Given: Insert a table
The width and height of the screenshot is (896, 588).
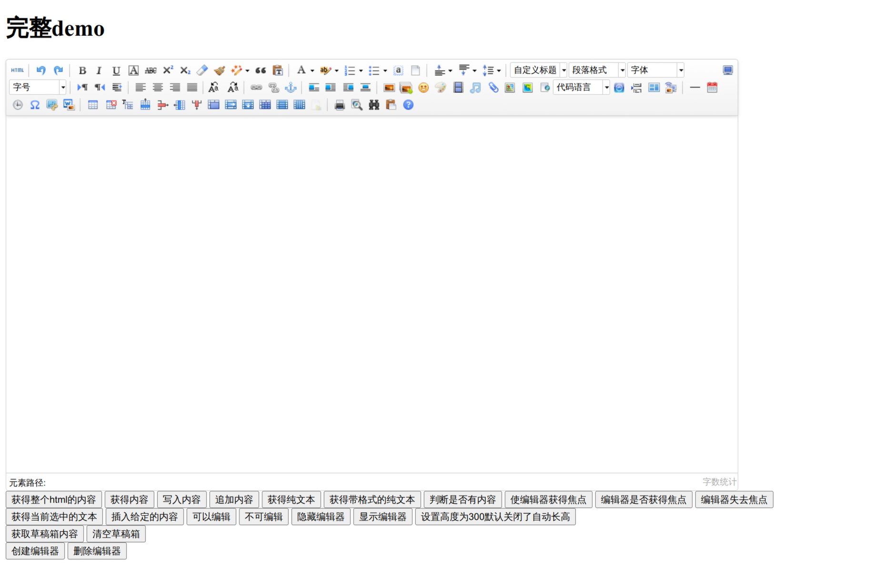Looking at the screenshot, I should [x=93, y=105].
